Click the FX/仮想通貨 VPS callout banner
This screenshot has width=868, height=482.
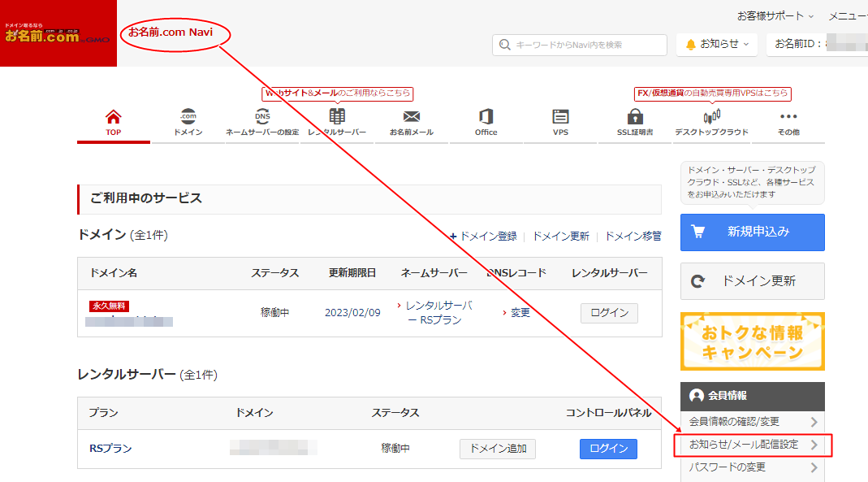pos(712,93)
